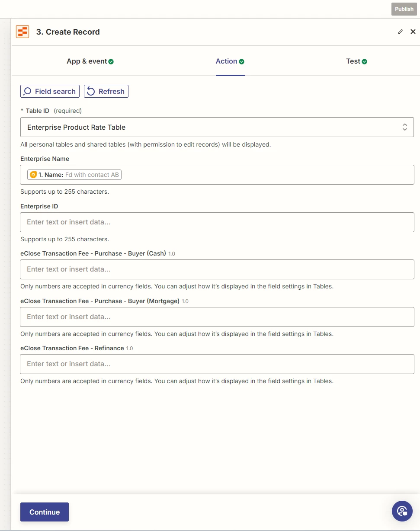Screen dimensions: 420x531
Task: Close the Create Record panel
Action: point(413,32)
